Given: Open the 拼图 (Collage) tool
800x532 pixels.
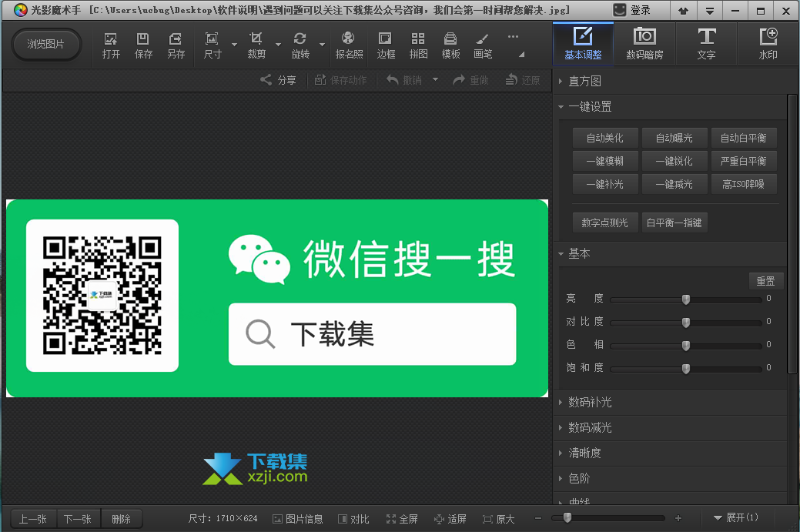Looking at the screenshot, I should (x=418, y=46).
